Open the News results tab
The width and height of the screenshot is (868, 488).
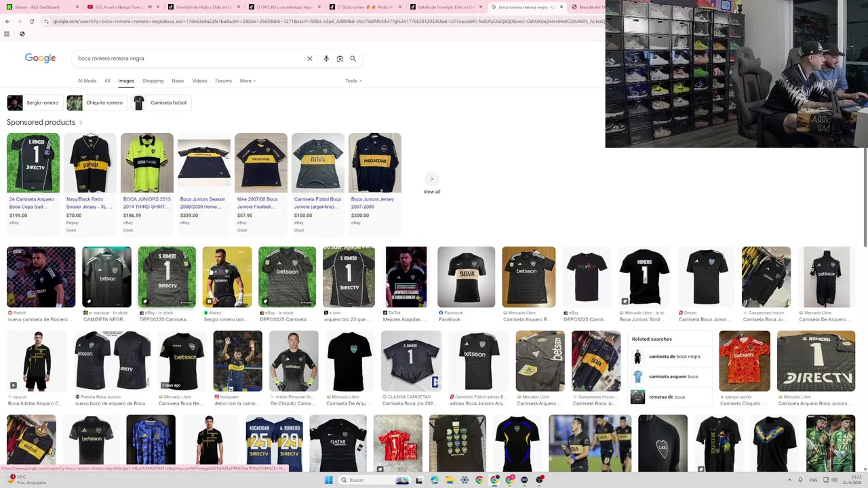[178, 81]
